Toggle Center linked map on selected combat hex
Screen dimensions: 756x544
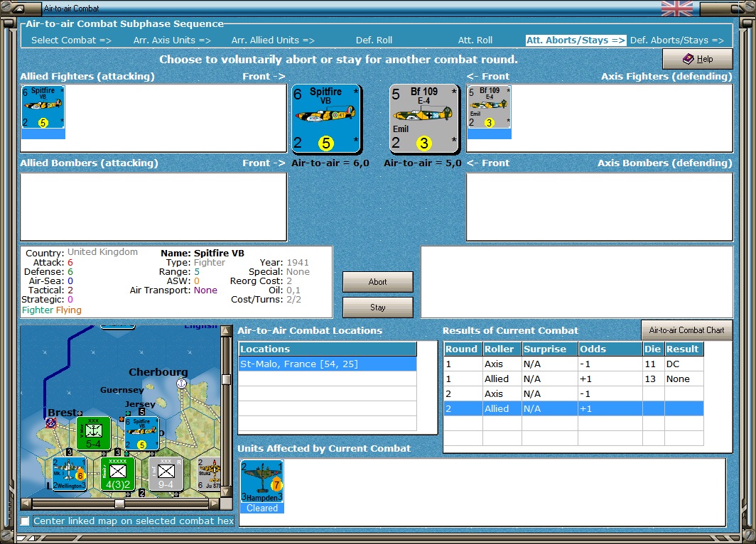coord(25,521)
